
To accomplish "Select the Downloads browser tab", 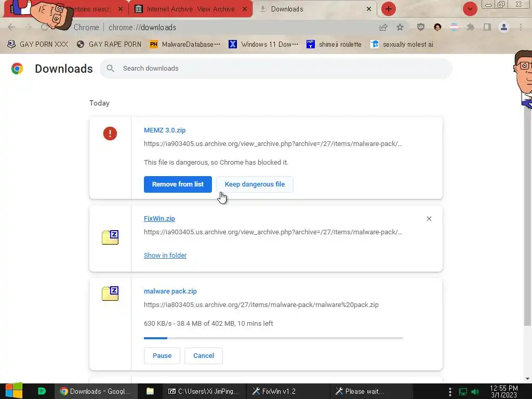I will pos(315,9).
